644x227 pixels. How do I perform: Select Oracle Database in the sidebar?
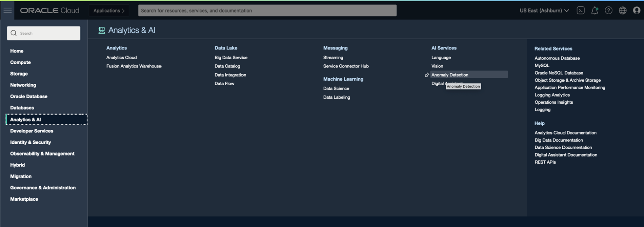tap(29, 96)
